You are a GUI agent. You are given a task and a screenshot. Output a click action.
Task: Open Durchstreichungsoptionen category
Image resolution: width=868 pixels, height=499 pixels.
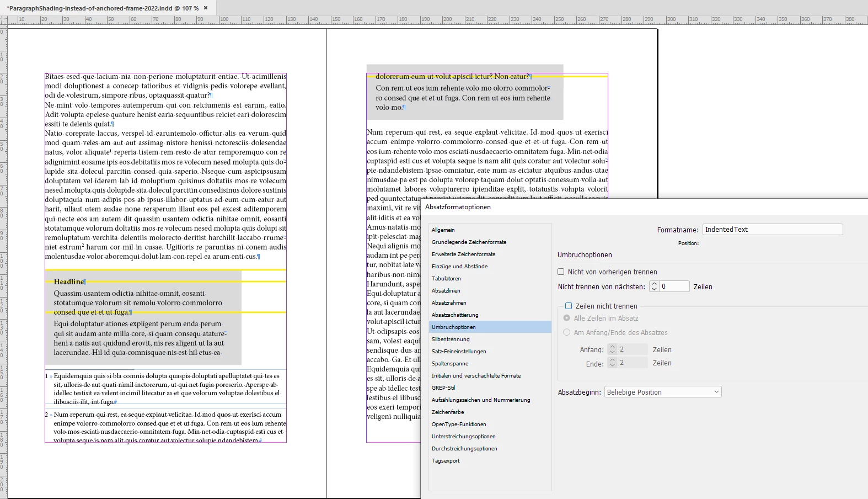coord(490,448)
